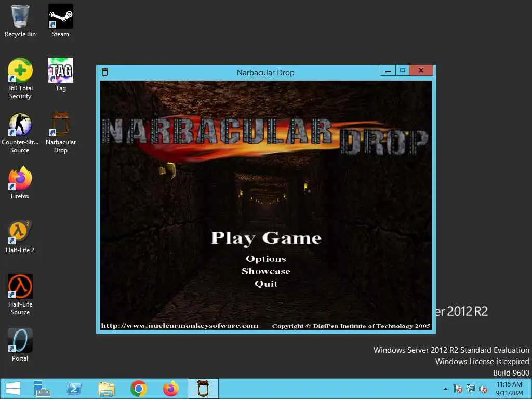
Task: Open the Options menu entry
Action: (x=266, y=259)
